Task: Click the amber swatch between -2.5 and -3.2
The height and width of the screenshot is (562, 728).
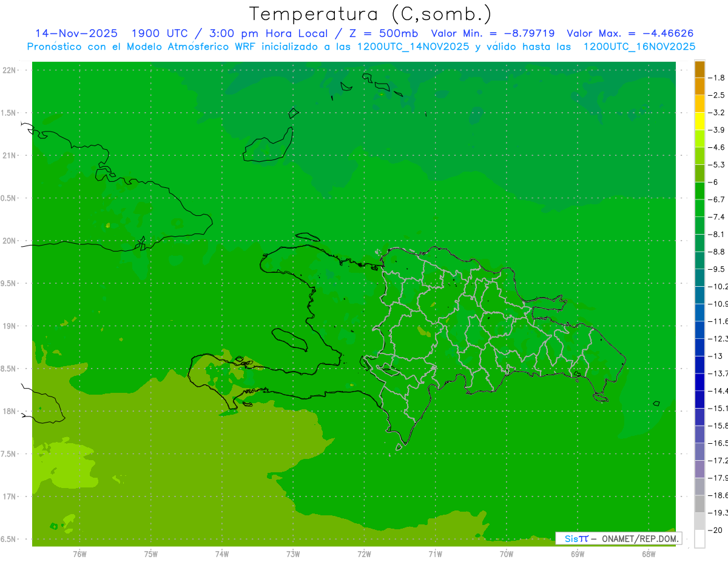Action: [x=699, y=104]
